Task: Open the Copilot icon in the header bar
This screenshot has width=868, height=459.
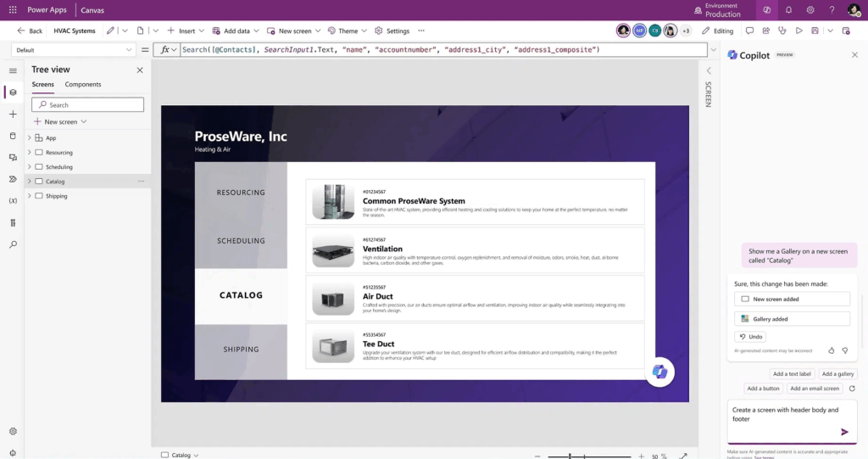Action: point(766,10)
